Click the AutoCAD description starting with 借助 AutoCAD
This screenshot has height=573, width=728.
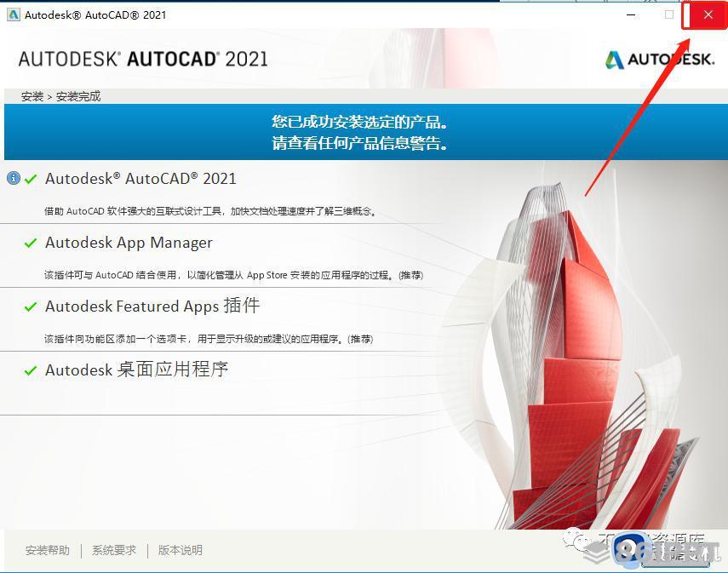(210, 211)
